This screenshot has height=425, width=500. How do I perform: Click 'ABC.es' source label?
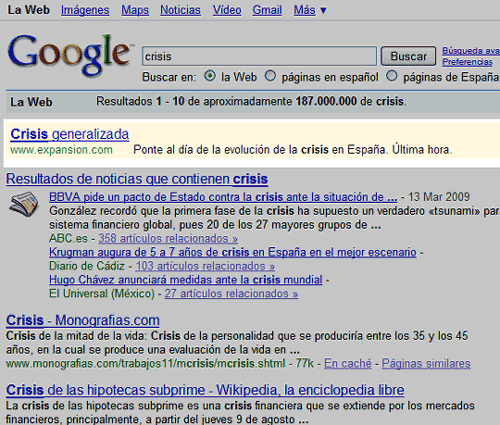(68, 238)
